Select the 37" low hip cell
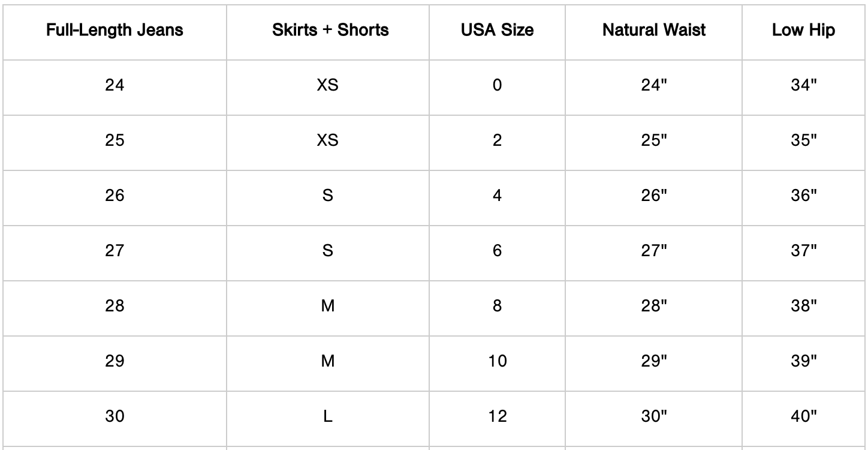Image resolution: width=868 pixels, height=450 pixels. (x=804, y=251)
